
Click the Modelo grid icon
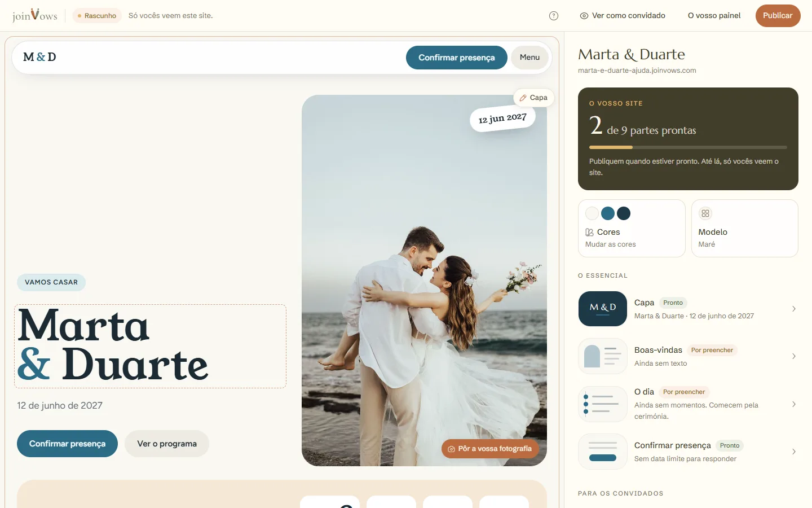tap(705, 213)
